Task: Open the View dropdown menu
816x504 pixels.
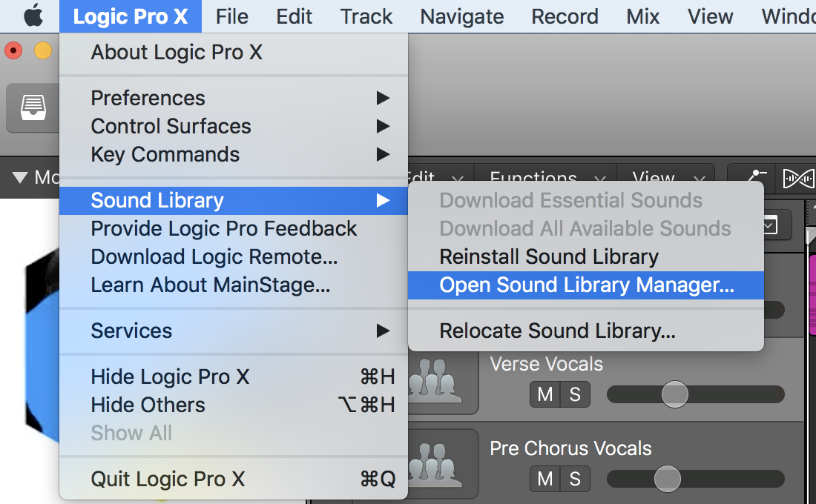Action: 654,178
